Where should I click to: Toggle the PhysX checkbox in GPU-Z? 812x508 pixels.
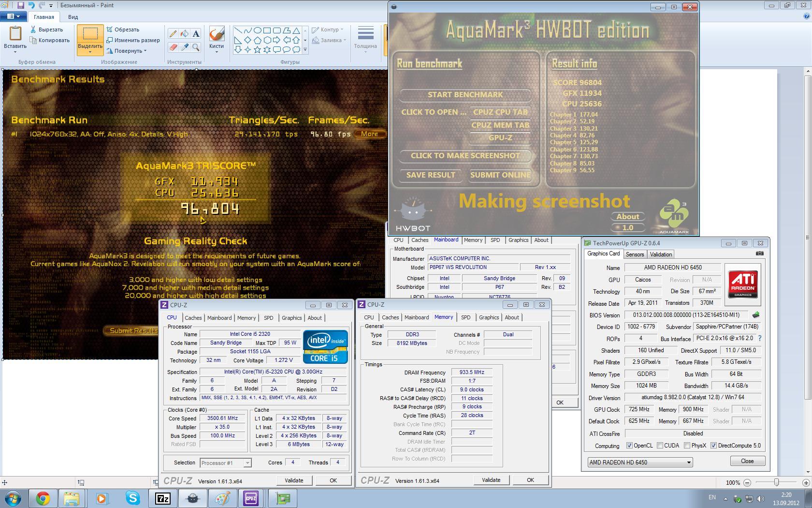coord(687,446)
